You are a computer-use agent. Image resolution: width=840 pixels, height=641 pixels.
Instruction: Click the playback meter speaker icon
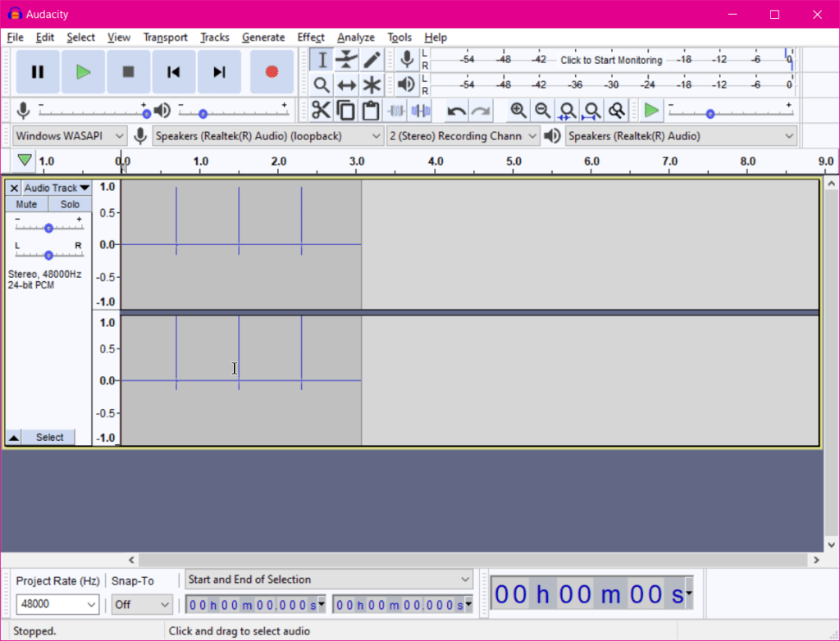click(407, 84)
